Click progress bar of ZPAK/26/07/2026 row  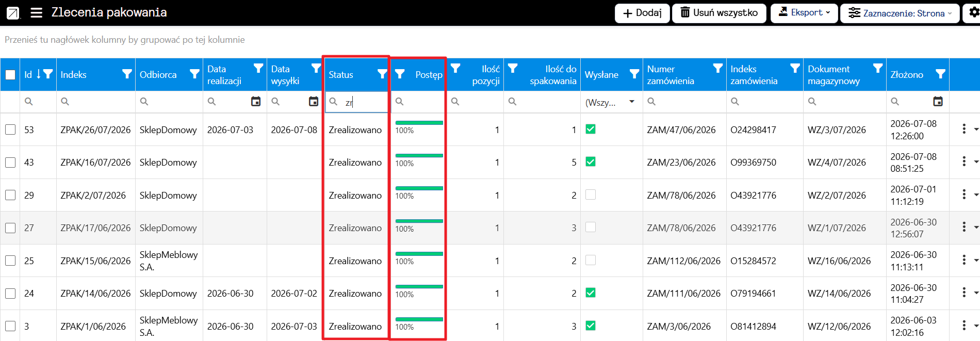(x=419, y=123)
